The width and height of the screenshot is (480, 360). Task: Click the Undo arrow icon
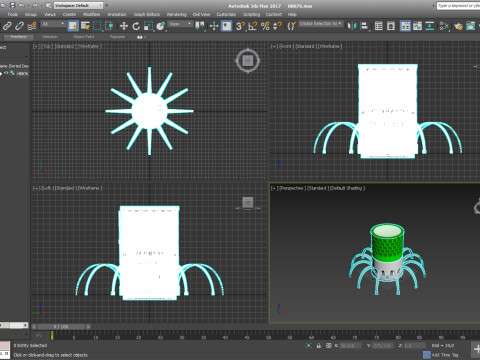(x=21, y=5)
